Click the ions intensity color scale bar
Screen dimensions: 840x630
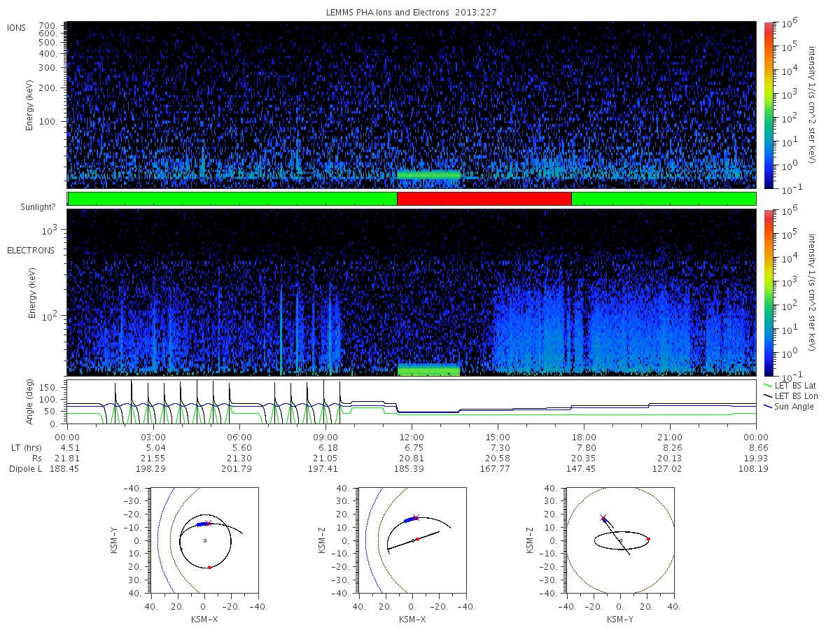point(769,104)
